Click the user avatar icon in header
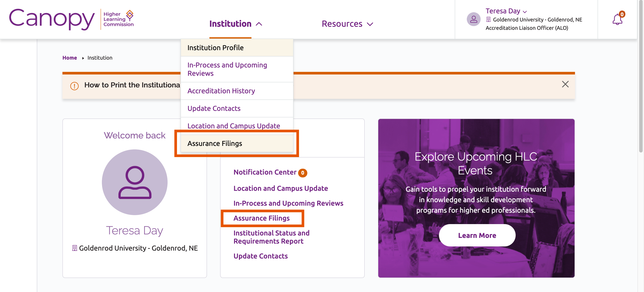644x292 pixels. coord(474,19)
